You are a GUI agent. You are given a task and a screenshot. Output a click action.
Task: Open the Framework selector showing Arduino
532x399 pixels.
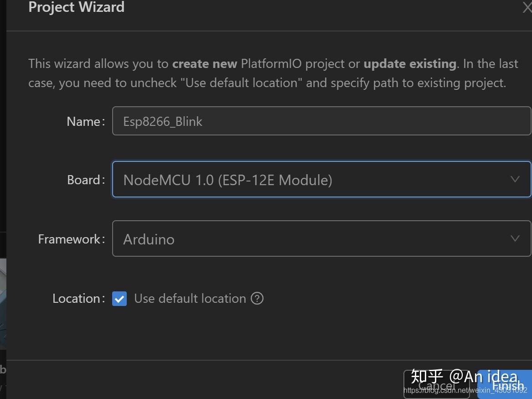[x=319, y=238]
